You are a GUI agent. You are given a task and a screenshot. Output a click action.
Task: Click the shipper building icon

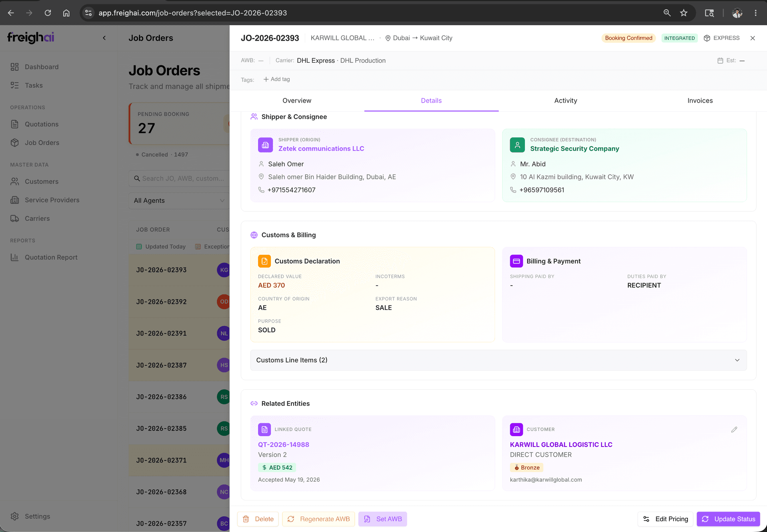(x=265, y=145)
